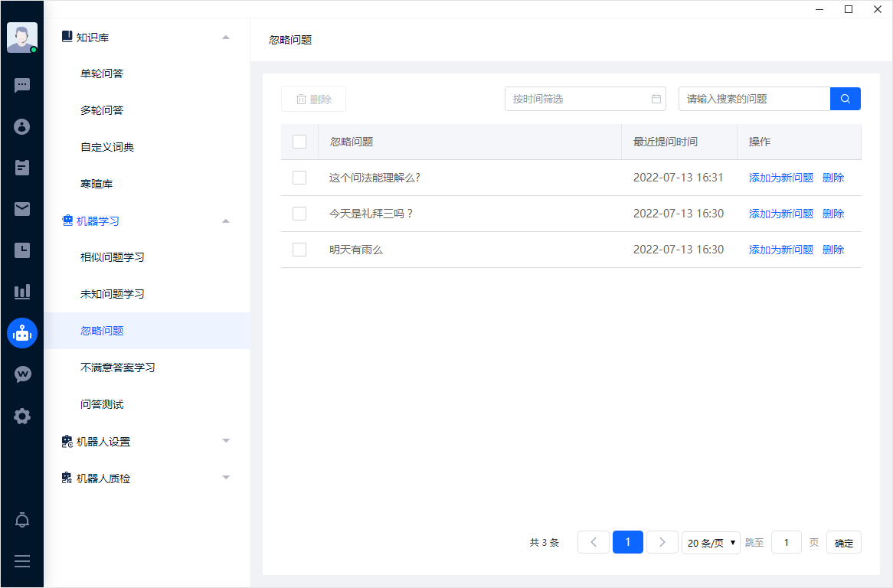Open the W chat bubble sidebar icon
893x588 pixels.
pyautogui.click(x=22, y=374)
